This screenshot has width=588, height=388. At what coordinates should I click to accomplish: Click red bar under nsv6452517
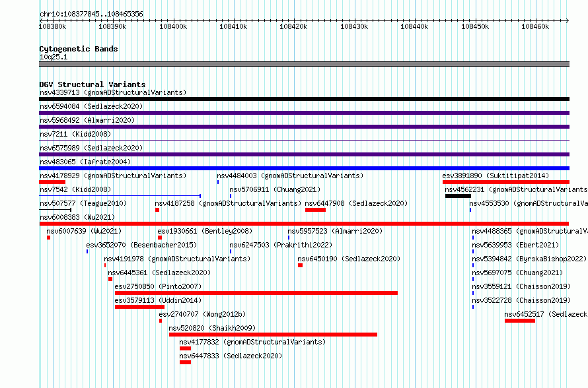click(520, 321)
